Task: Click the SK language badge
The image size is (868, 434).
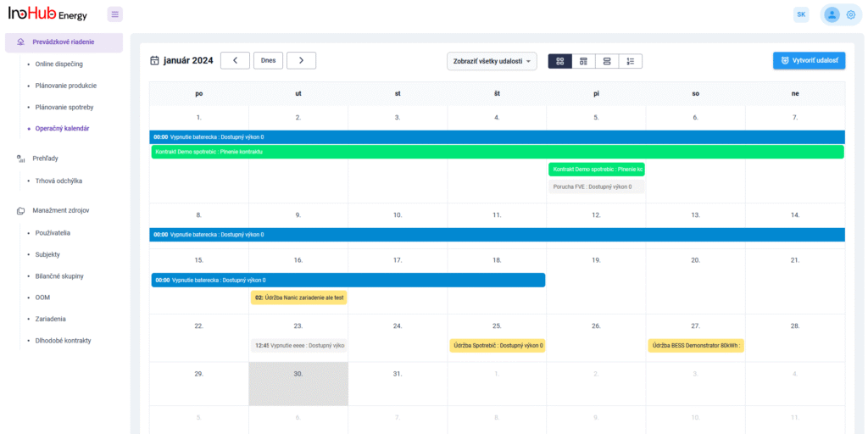Action: 801,14
